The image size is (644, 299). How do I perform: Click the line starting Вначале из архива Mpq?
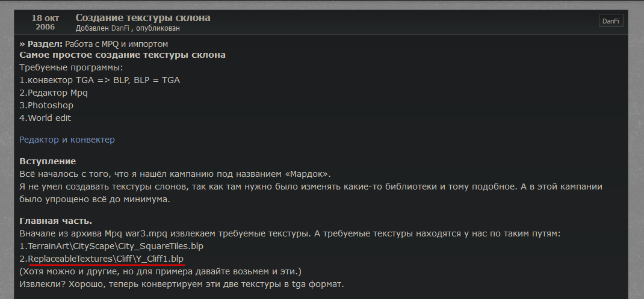tap(290, 233)
